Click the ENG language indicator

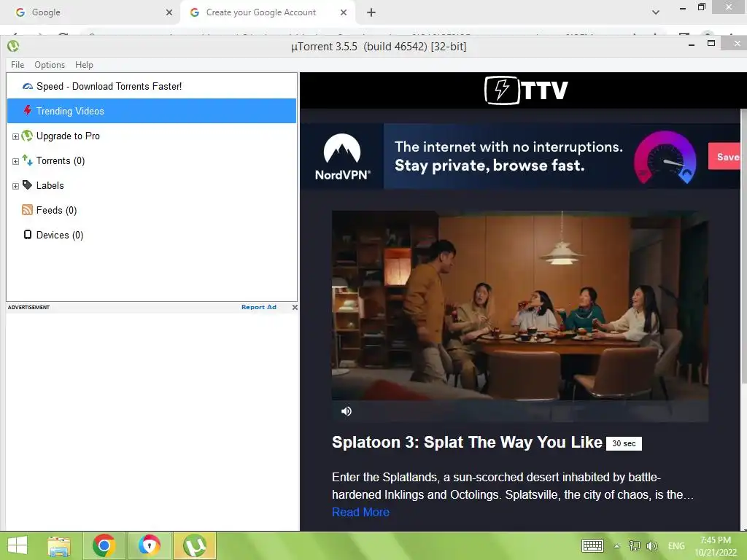point(676,546)
